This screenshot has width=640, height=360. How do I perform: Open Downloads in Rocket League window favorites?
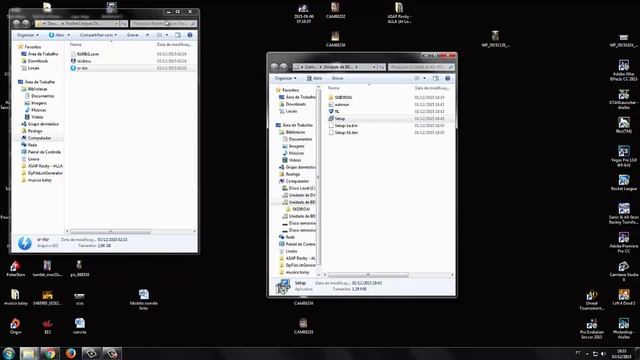coord(38,61)
